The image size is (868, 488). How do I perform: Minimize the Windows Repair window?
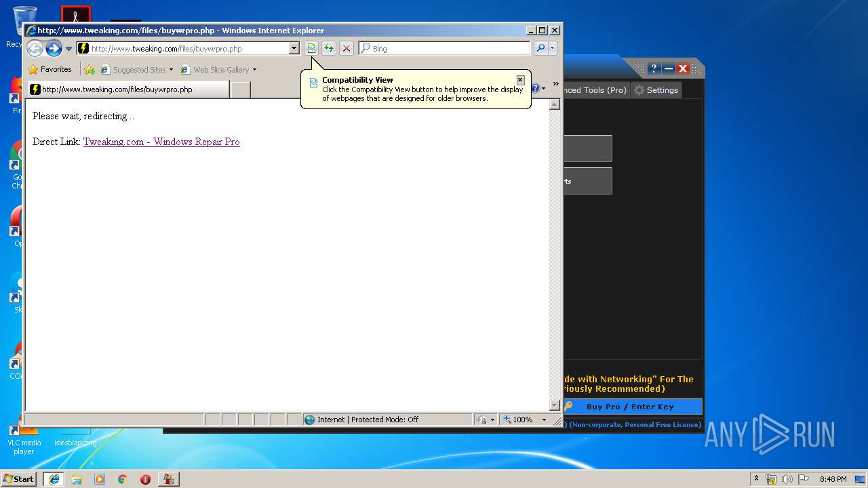[x=668, y=68]
